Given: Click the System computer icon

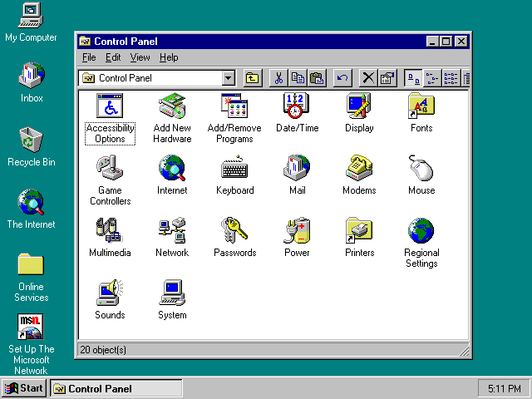Looking at the screenshot, I should click(172, 293).
